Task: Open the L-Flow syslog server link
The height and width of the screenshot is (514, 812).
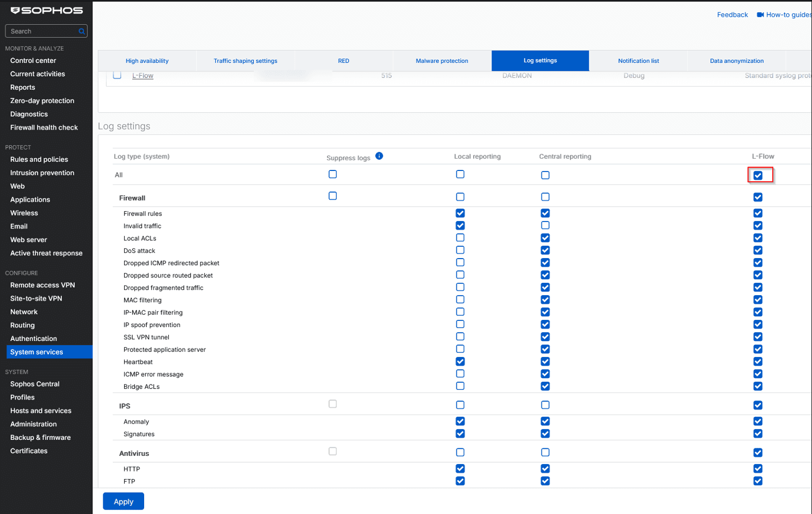Action: 143,76
